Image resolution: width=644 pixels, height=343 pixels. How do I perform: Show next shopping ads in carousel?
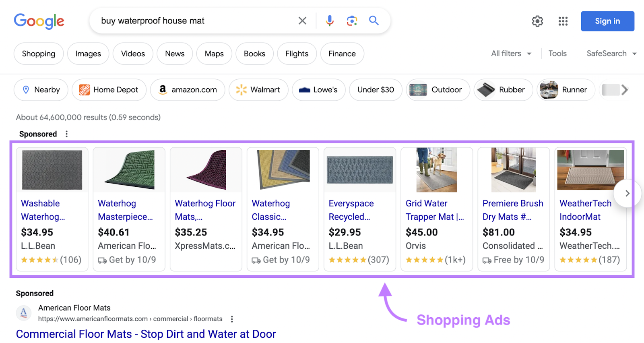pyautogui.click(x=627, y=194)
